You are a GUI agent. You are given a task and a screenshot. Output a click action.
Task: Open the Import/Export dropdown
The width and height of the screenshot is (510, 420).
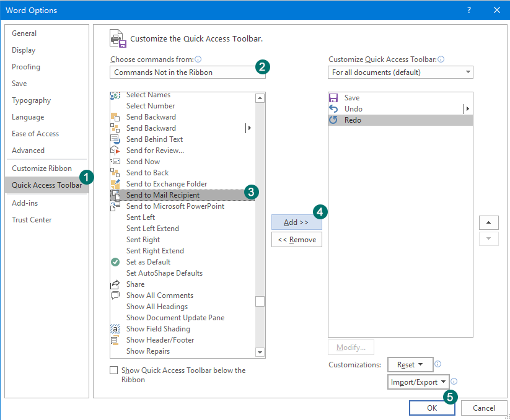pos(418,382)
